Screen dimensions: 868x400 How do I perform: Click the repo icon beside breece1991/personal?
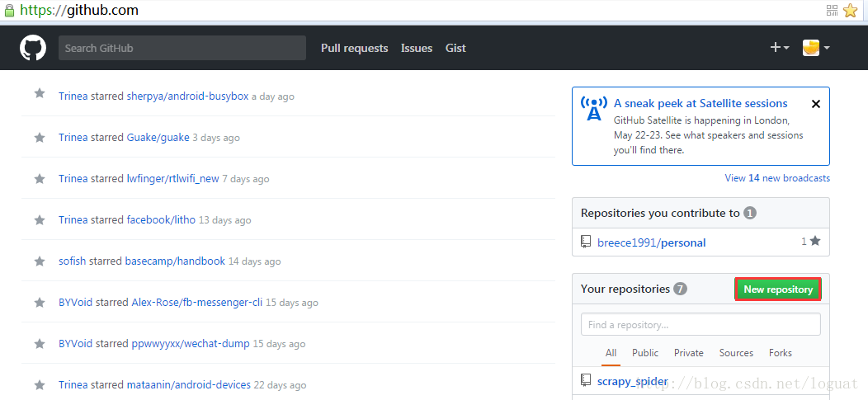click(x=587, y=242)
